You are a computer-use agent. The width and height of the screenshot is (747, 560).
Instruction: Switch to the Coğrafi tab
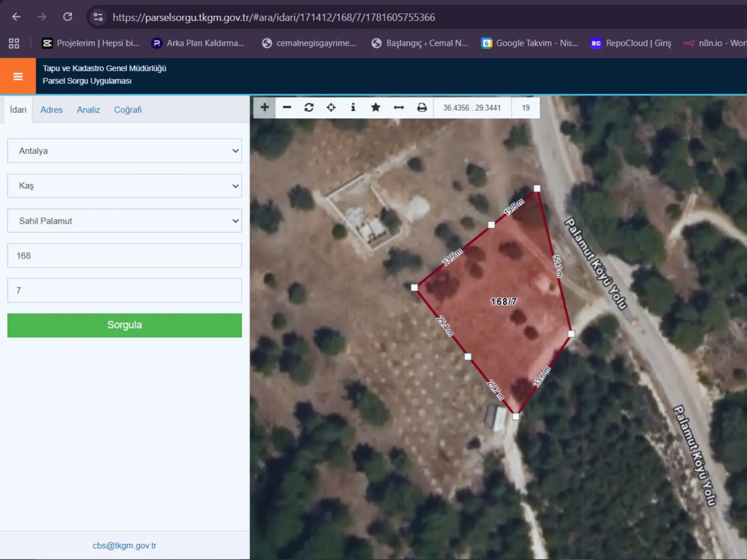tap(128, 110)
